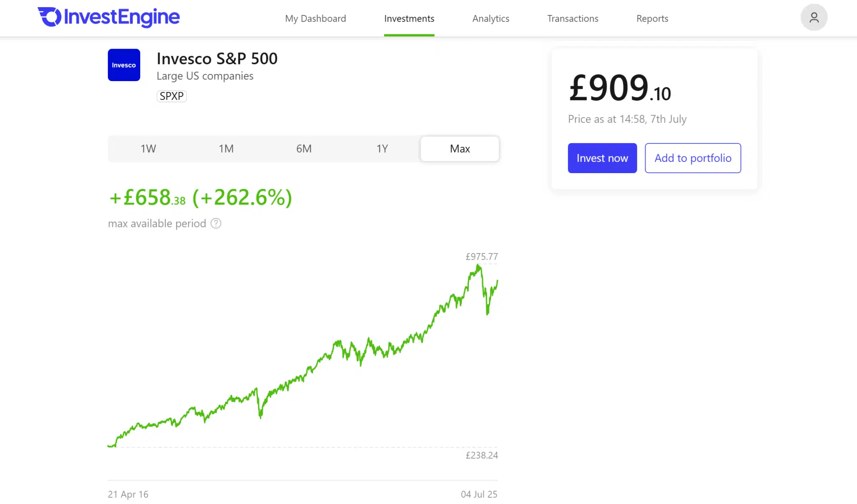The height and width of the screenshot is (504, 857).
Task: Select the 1Y time period
Action: 382,148
